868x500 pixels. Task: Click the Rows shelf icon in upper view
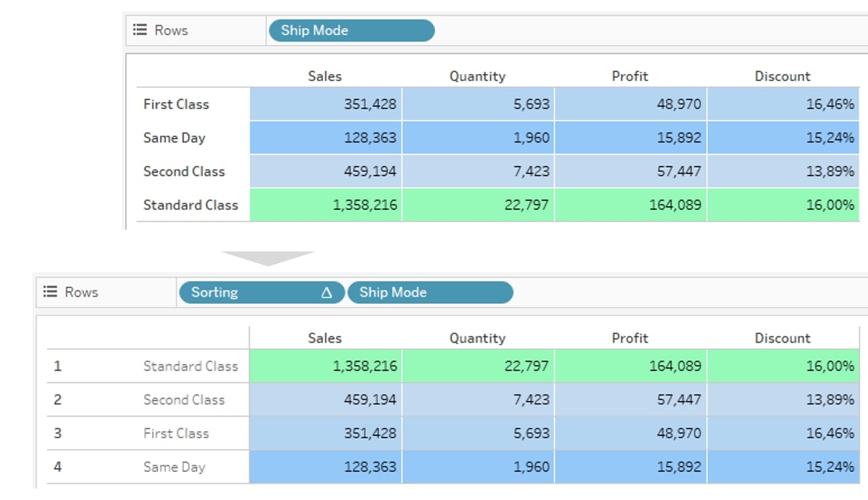click(140, 30)
